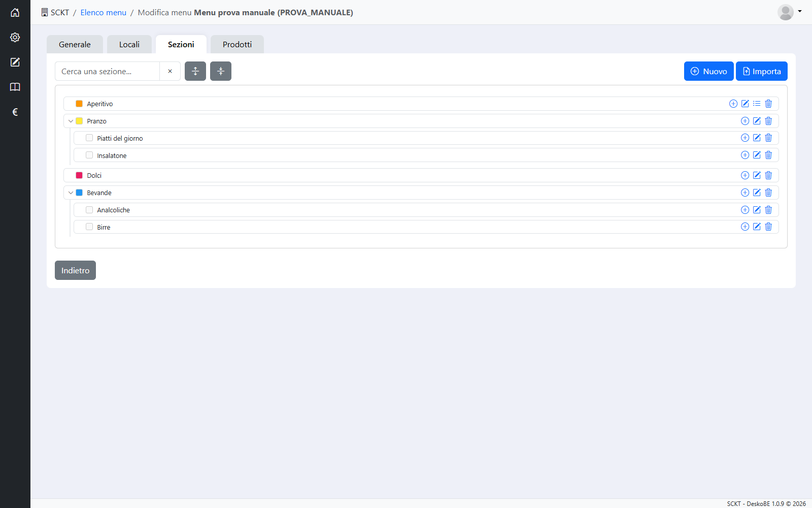Add a subsection to Aperitivo
This screenshot has width=812, height=508.
coord(733,104)
